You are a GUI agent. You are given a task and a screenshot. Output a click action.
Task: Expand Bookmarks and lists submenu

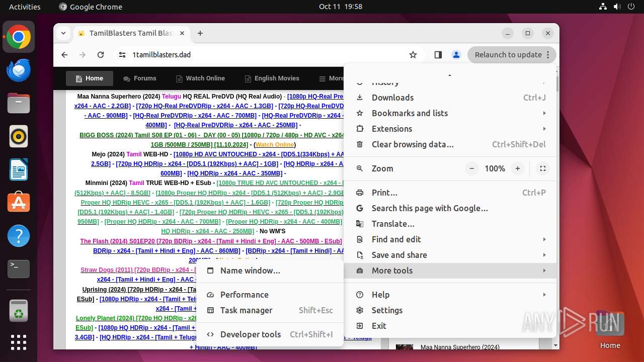450,113
